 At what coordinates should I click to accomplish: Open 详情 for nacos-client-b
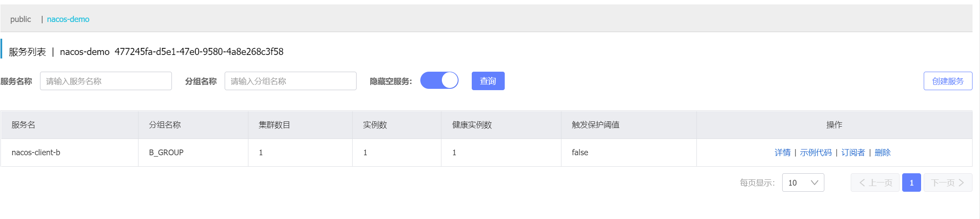[x=782, y=153]
